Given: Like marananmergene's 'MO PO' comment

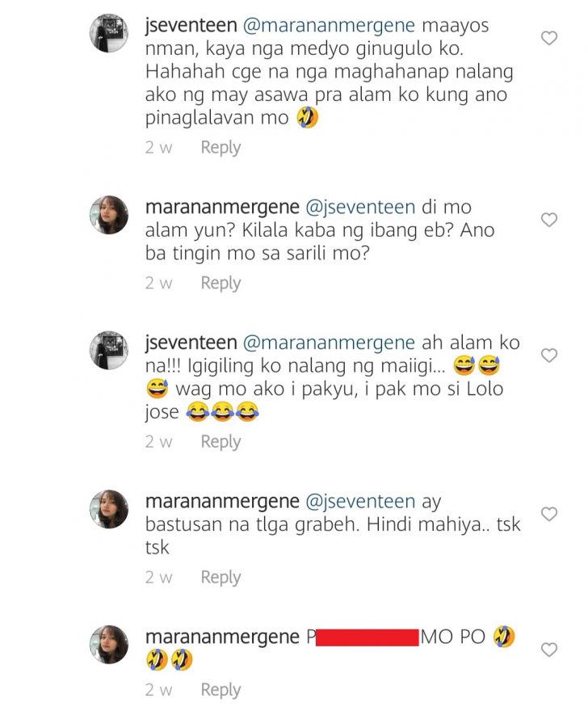Looking at the screenshot, I should [x=549, y=650].
